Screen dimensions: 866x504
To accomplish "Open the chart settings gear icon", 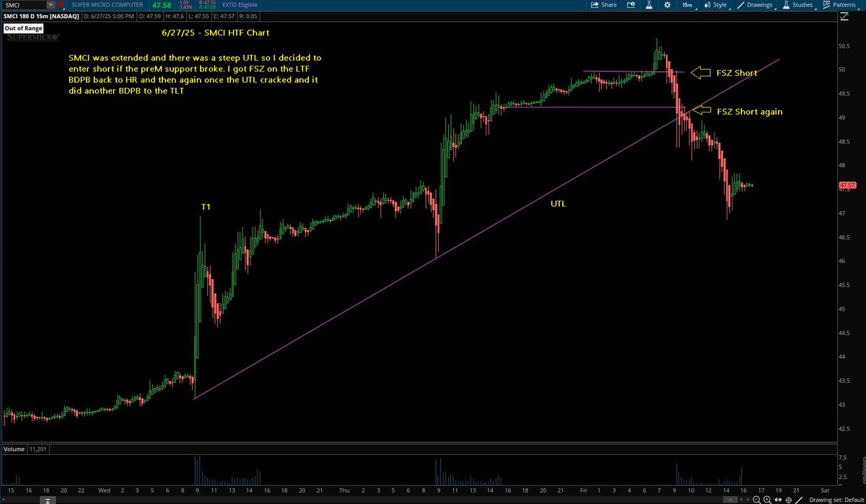I will (x=668, y=5).
